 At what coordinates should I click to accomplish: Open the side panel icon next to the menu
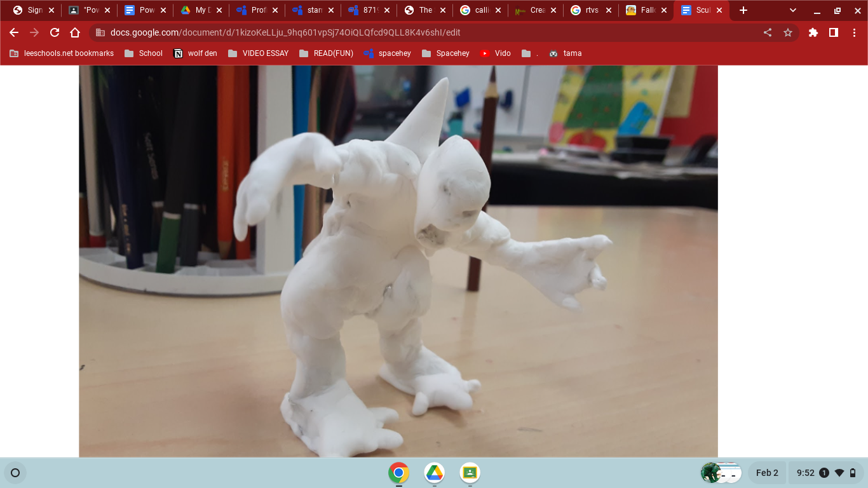[834, 32]
